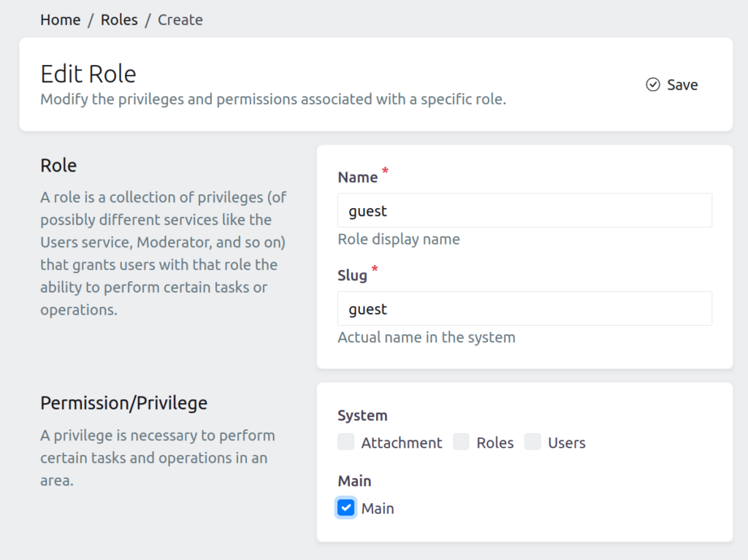Uncheck the Main permission checkbox
Viewport: 748px width, 560px height.
(x=346, y=507)
